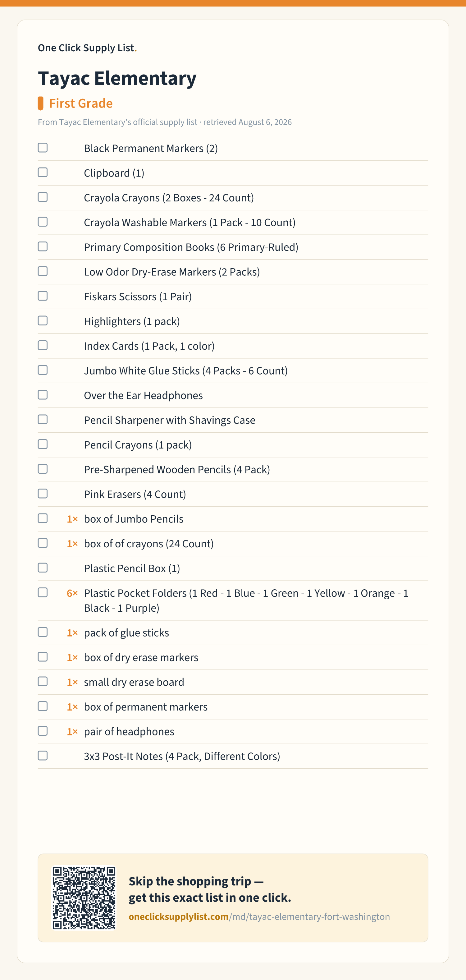Open the oneclicksupplylist.com tayac-elementary link

(x=259, y=917)
